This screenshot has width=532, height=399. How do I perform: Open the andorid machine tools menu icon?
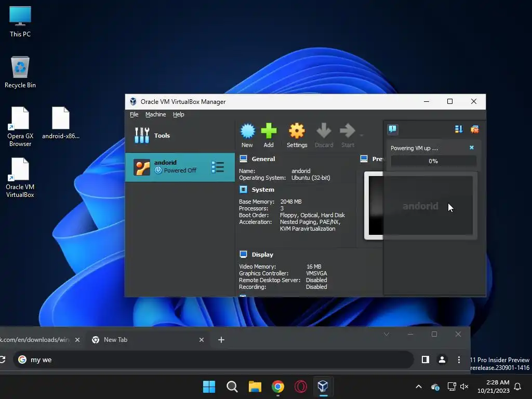click(x=218, y=167)
